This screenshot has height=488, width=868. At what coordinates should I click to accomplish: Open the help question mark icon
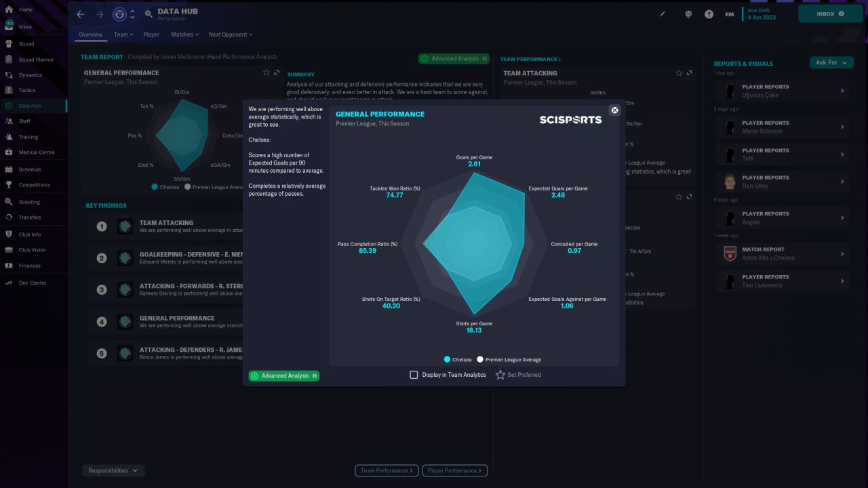[x=709, y=14]
